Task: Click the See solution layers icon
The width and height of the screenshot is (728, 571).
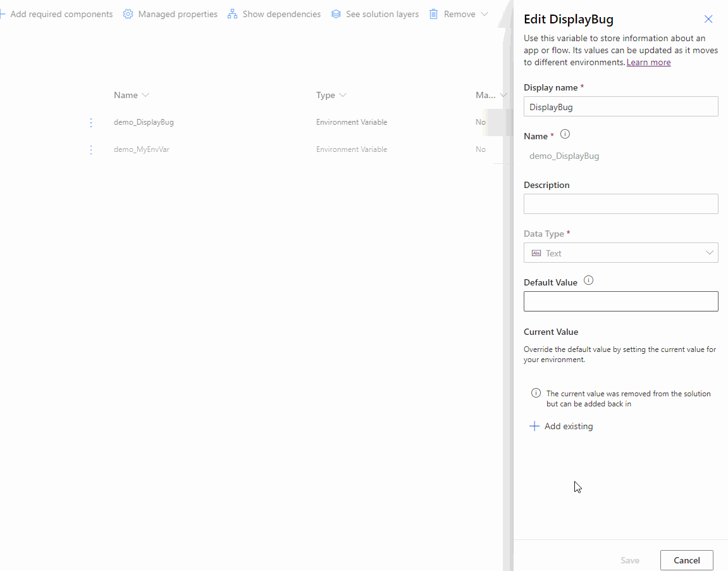Action: tap(336, 15)
